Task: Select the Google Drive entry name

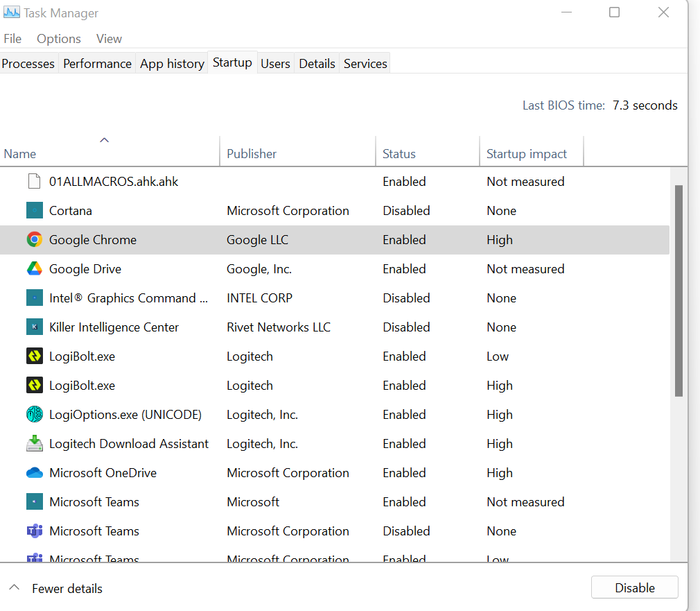Action: (85, 269)
